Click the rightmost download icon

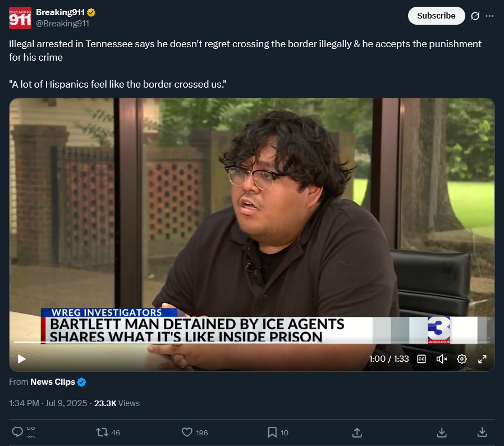pyautogui.click(x=482, y=432)
